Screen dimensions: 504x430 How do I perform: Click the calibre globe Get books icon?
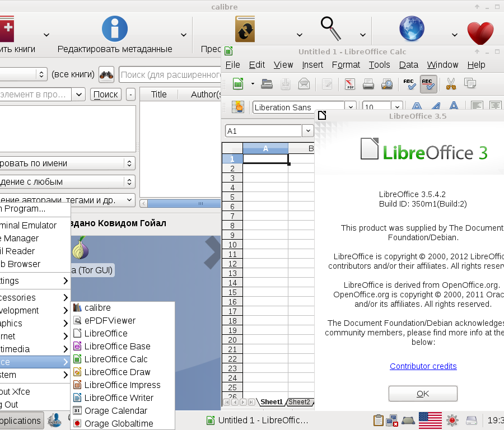(x=412, y=29)
